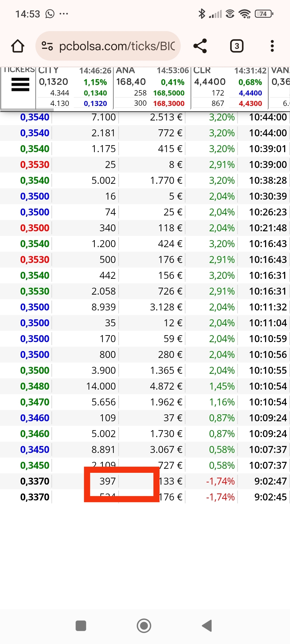Tap the 10:44:00 time on first row

pyautogui.click(x=268, y=117)
